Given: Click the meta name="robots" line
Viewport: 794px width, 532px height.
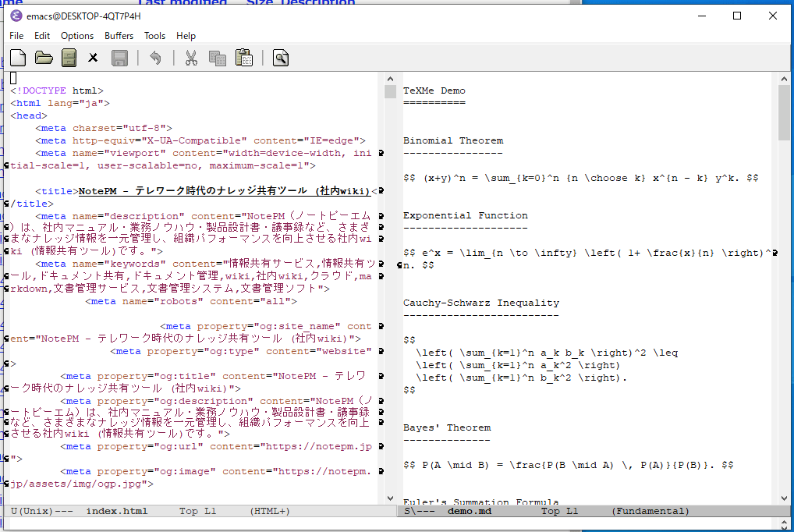Looking at the screenshot, I should (191, 301).
